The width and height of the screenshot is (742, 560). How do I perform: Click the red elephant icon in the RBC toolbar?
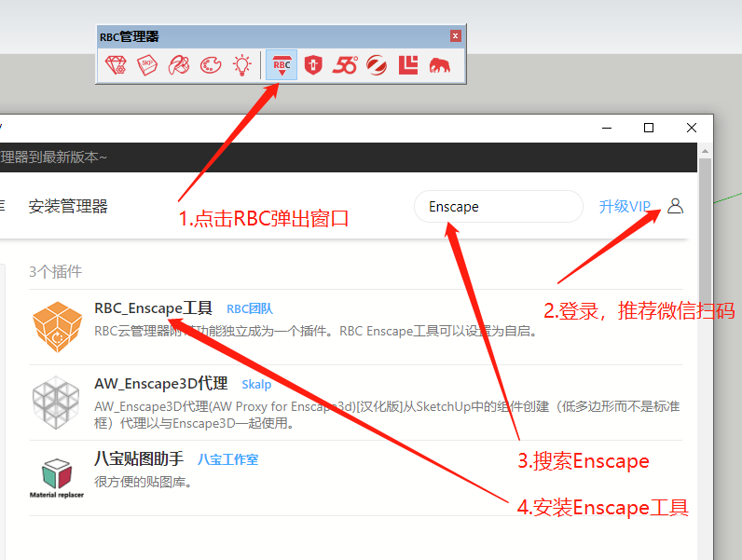click(x=440, y=66)
